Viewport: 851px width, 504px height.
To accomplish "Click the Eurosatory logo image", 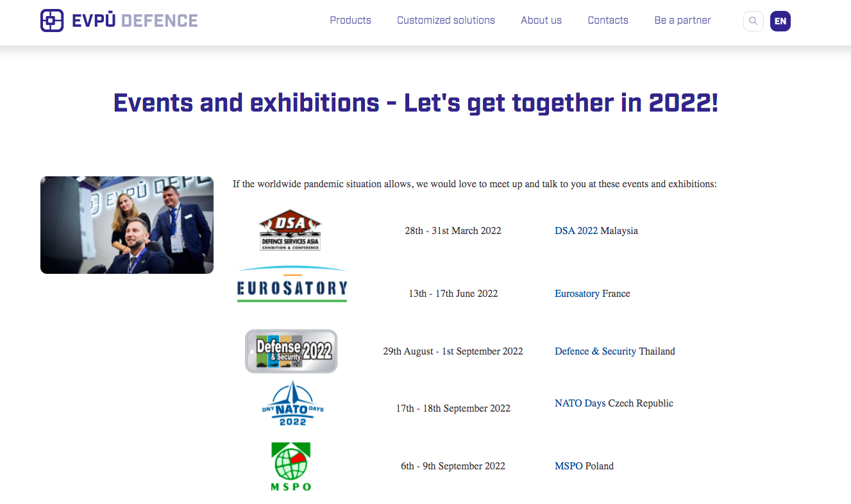I will click(292, 285).
